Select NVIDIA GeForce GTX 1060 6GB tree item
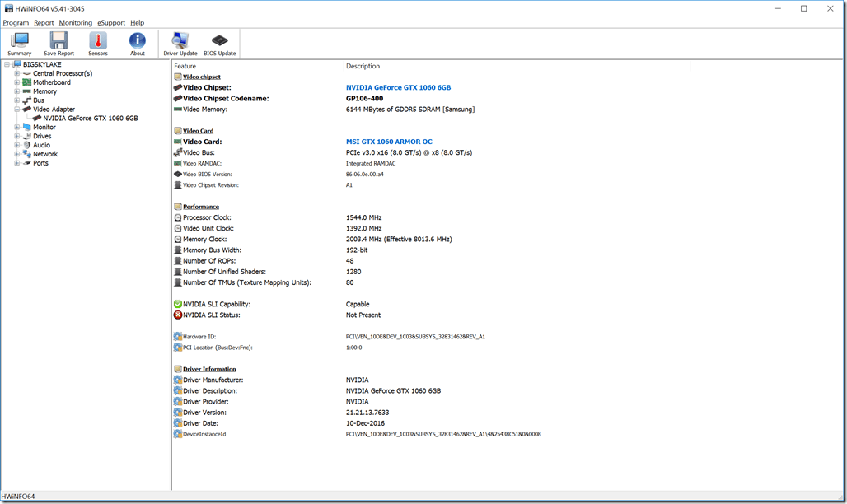The width and height of the screenshot is (847, 504). tap(90, 119)
